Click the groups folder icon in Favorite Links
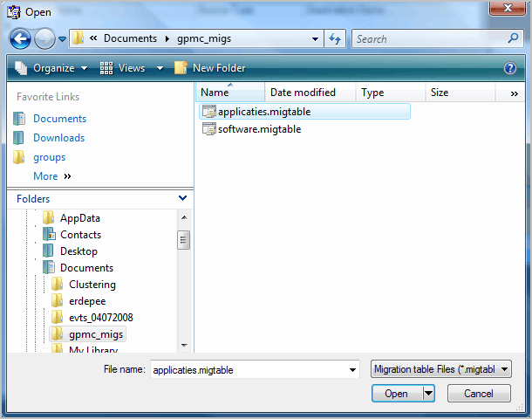The image size is (532, 419). tap(18, 157)
